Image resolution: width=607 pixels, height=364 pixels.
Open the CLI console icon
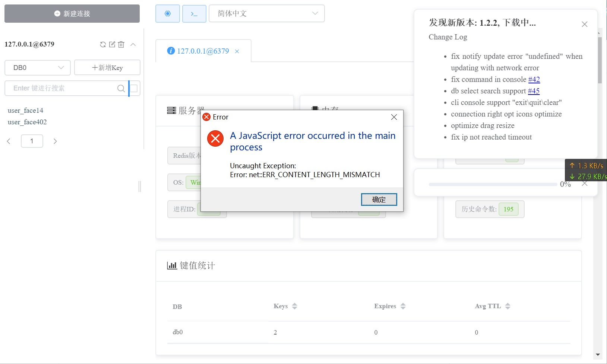tap(194, 13)
